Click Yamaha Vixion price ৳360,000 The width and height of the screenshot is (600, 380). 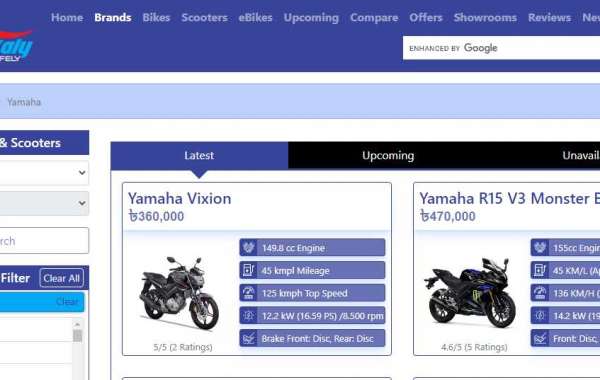point(156,216)
